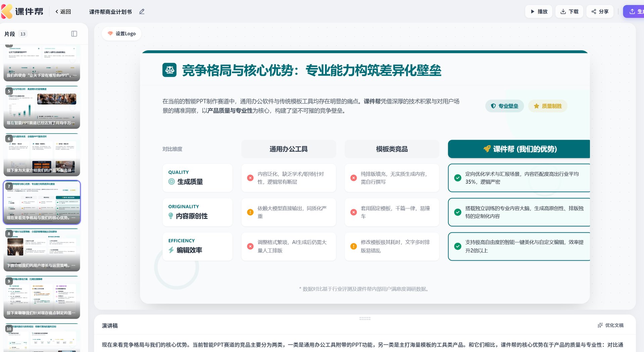Click green check beside 搭载独立训练的专业内容大脑
This screenshot has height=352, width=644.
458,212
